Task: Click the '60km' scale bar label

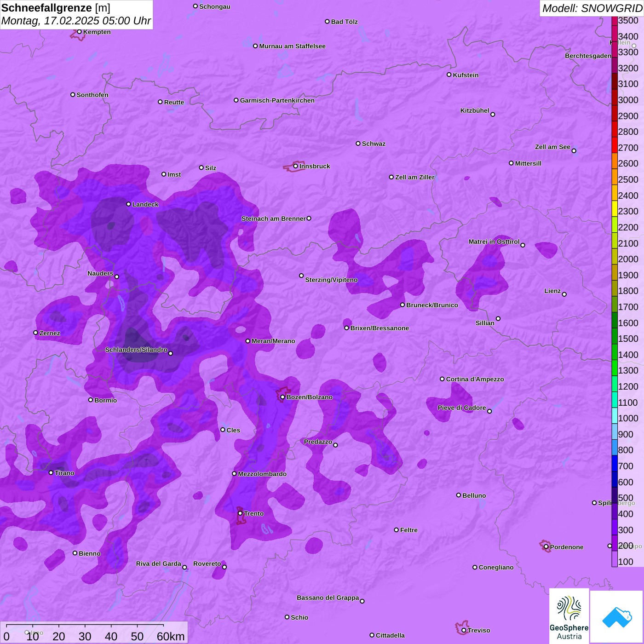Action: point(171,636)
